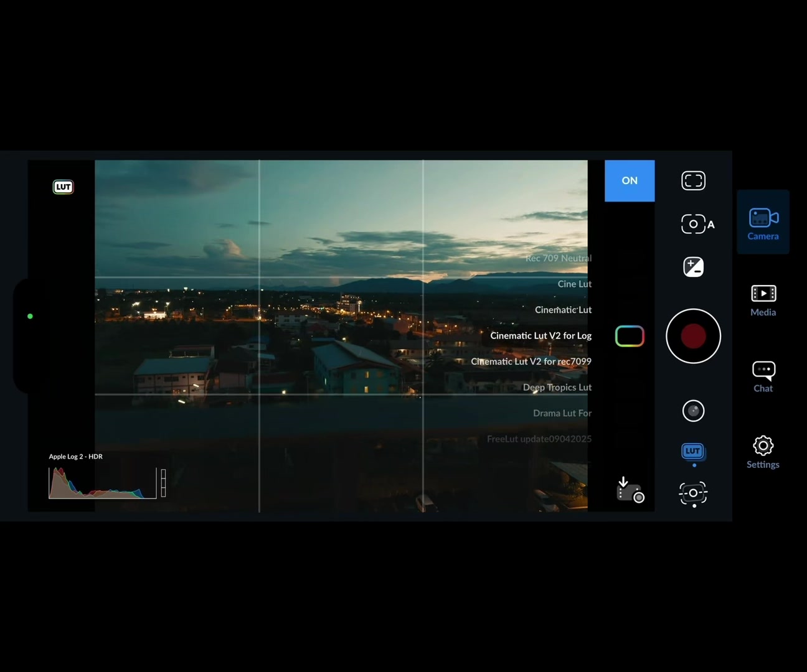
Task: Choose the Cinematic Lut entry
Action: point(563,310)
